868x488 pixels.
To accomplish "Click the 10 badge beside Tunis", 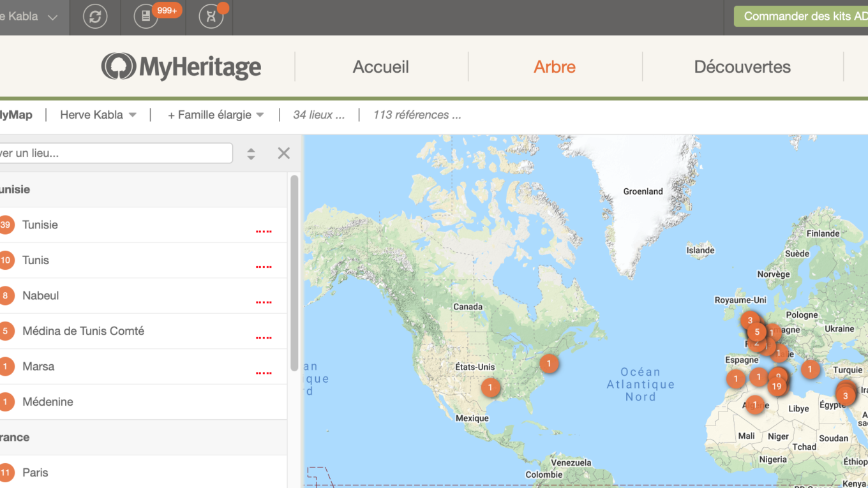I will pos(6,260).
